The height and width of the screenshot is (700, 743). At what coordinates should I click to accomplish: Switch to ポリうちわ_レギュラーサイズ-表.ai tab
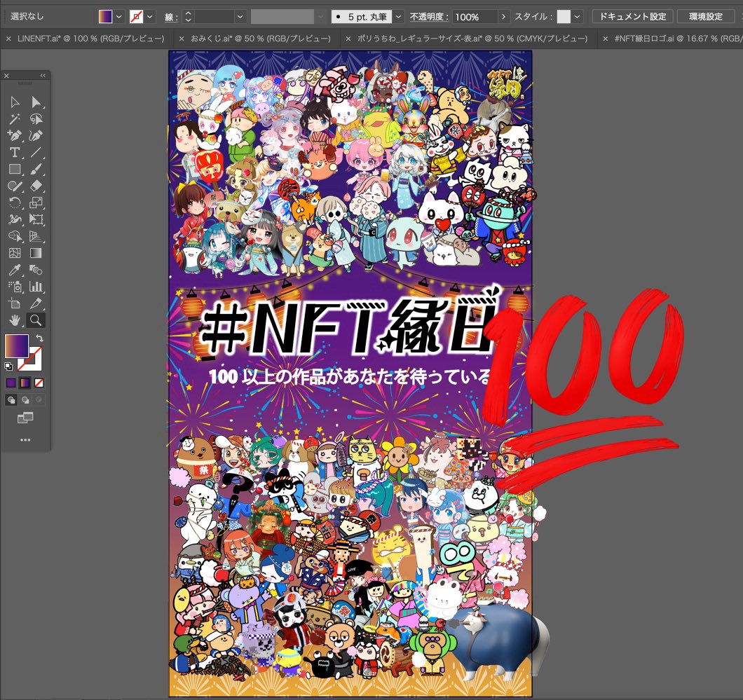472,39
